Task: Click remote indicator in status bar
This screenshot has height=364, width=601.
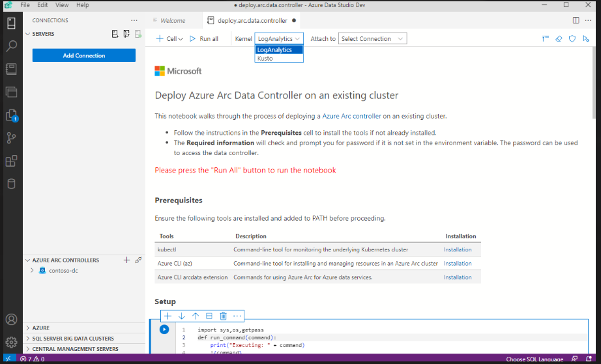Action: click(x=8, y=359)
